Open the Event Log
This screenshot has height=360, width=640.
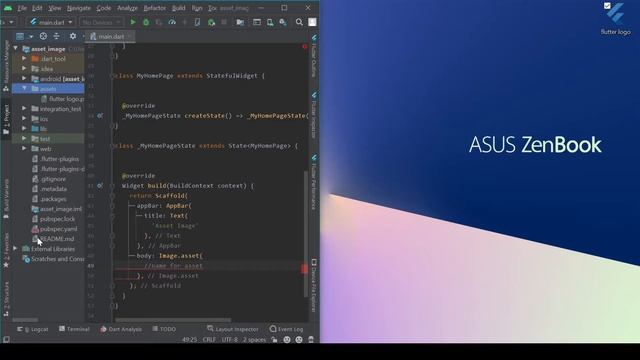[287, 329]
